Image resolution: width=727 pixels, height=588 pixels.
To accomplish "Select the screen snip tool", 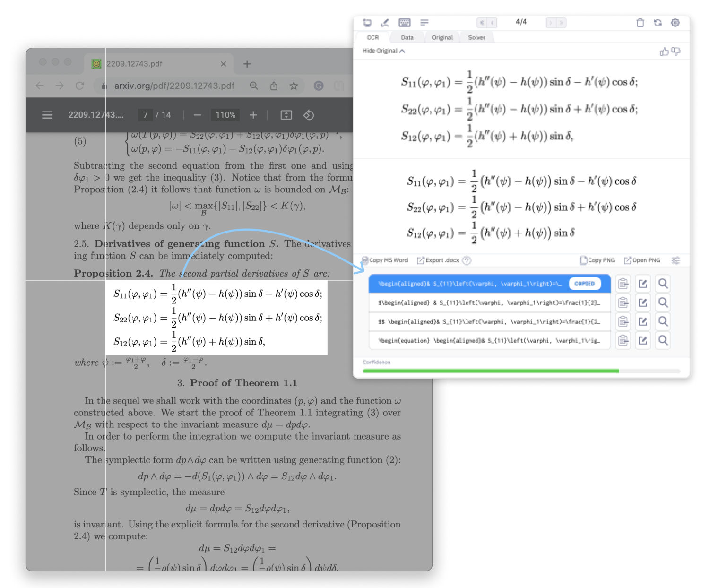I will [367, 23].
